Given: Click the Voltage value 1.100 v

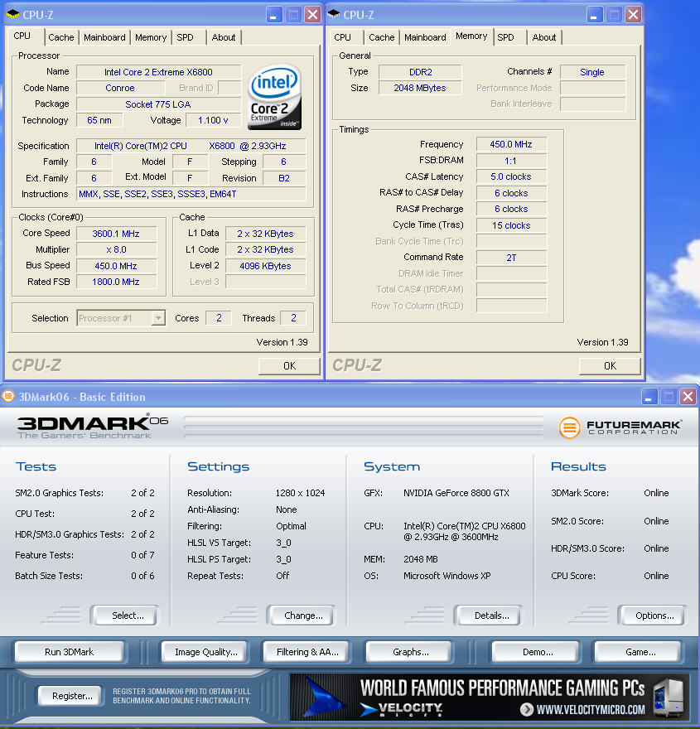Looking at the screenshot, I should (213, 120).
